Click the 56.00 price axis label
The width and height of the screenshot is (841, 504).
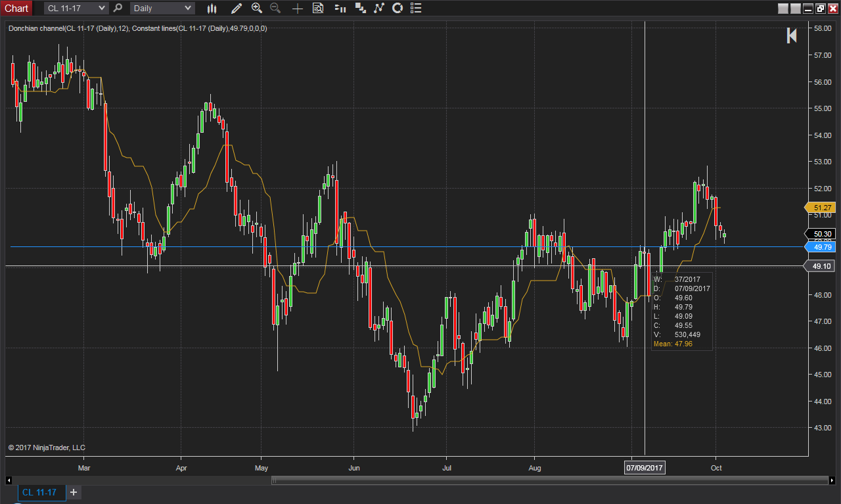(x=823, y=82)
